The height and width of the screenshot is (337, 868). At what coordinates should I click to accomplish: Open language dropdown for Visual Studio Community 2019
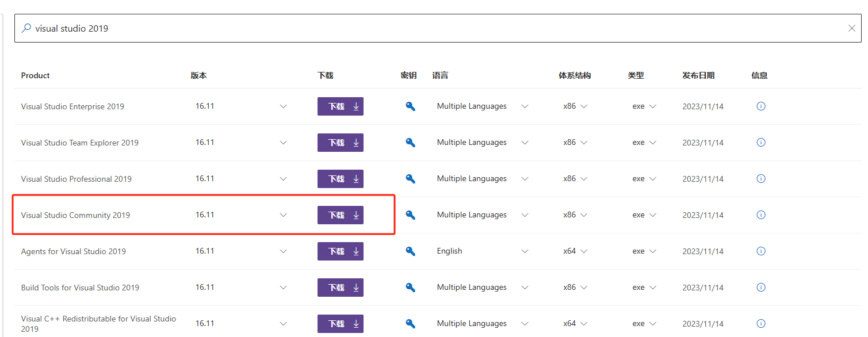tap(525, 215)
